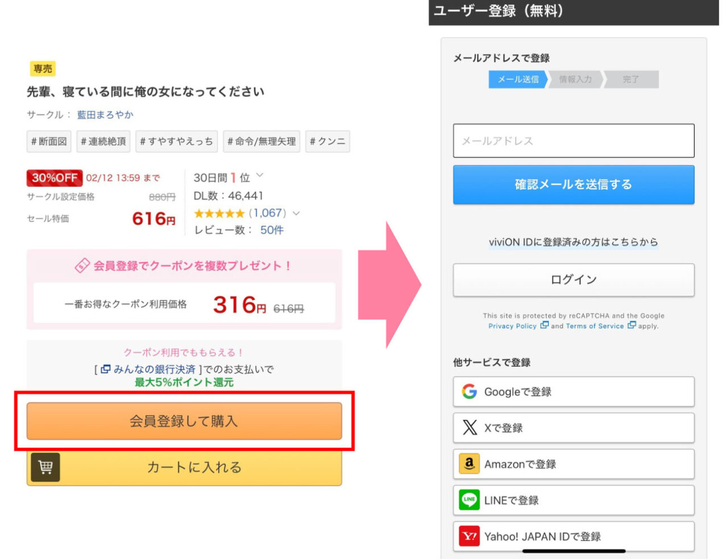This screenshot has width=728, height=560.
Task: Click the #断面図 tag
Action: click(x=49, y=142)
